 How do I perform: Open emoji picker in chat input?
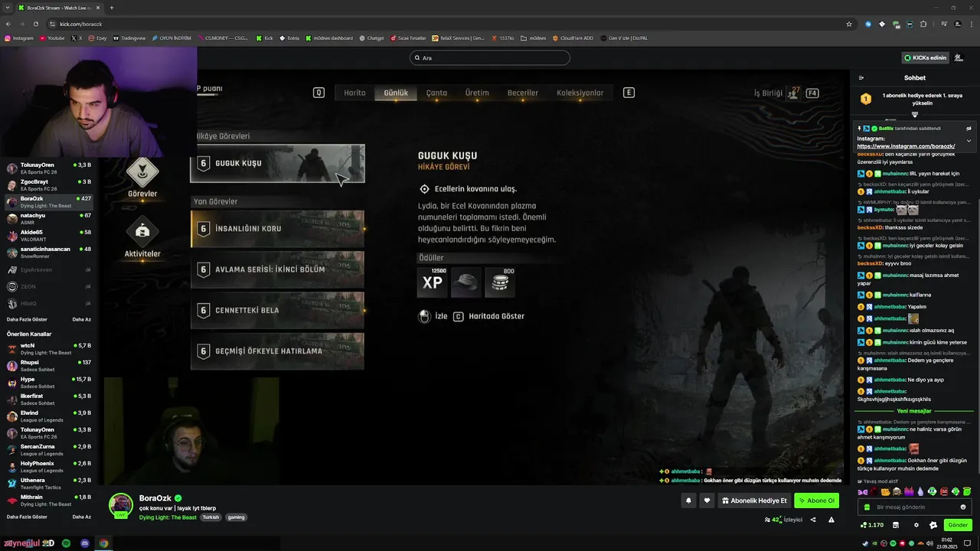(963, 507)
